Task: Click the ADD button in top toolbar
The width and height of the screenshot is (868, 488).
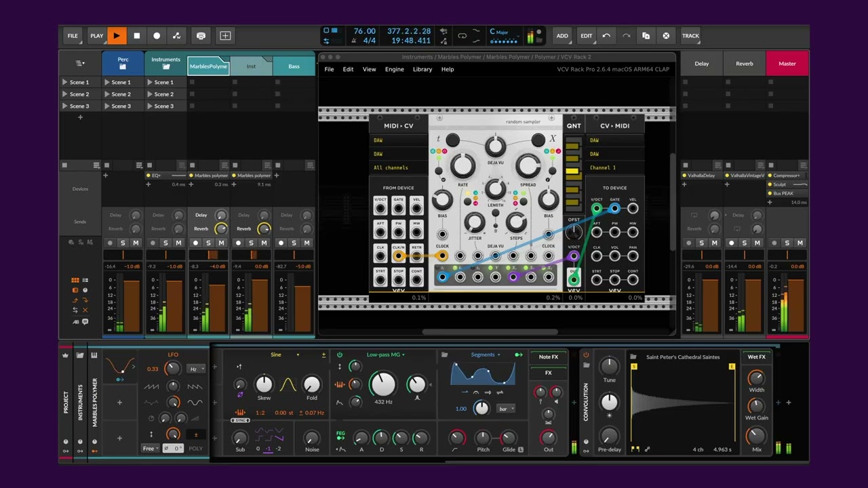Action: click(x=562, y=36)
